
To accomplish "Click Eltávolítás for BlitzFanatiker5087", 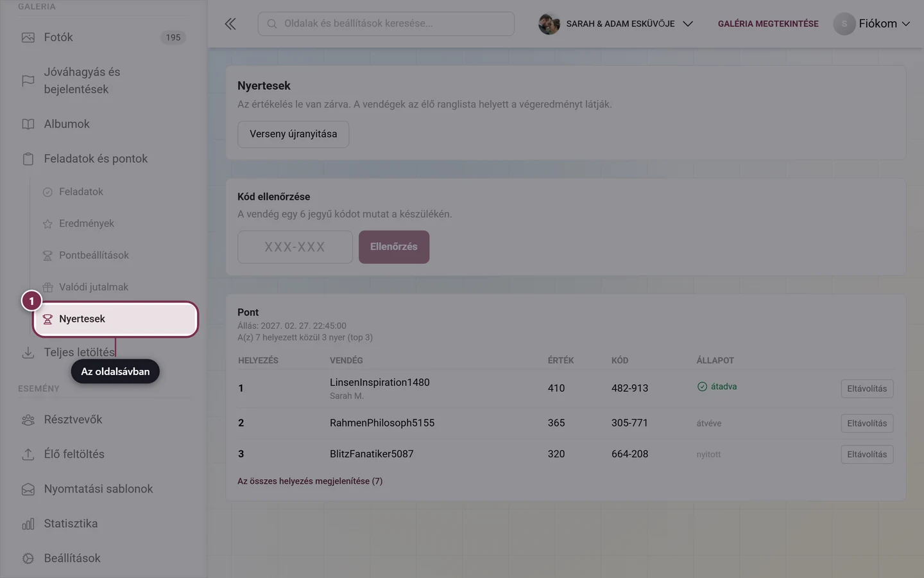I will point(867,454).
